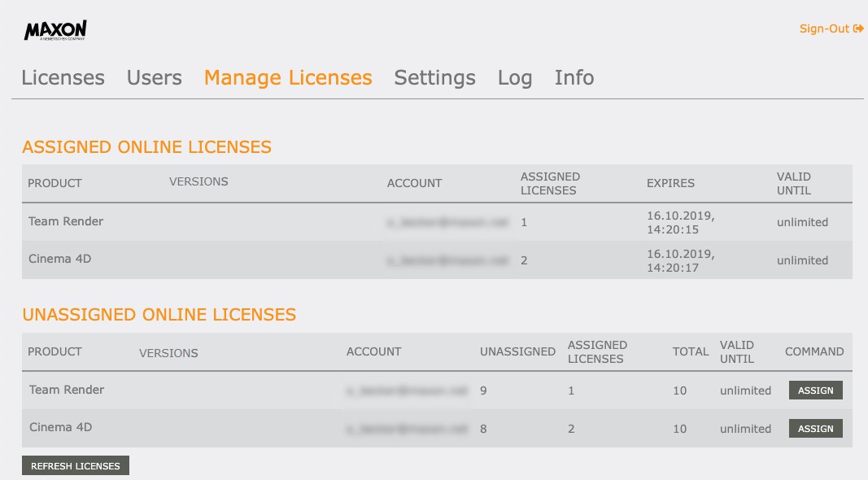Click the Unassigned column header
The width and height of the screenshot is (868, 480).
coord(517,351)
